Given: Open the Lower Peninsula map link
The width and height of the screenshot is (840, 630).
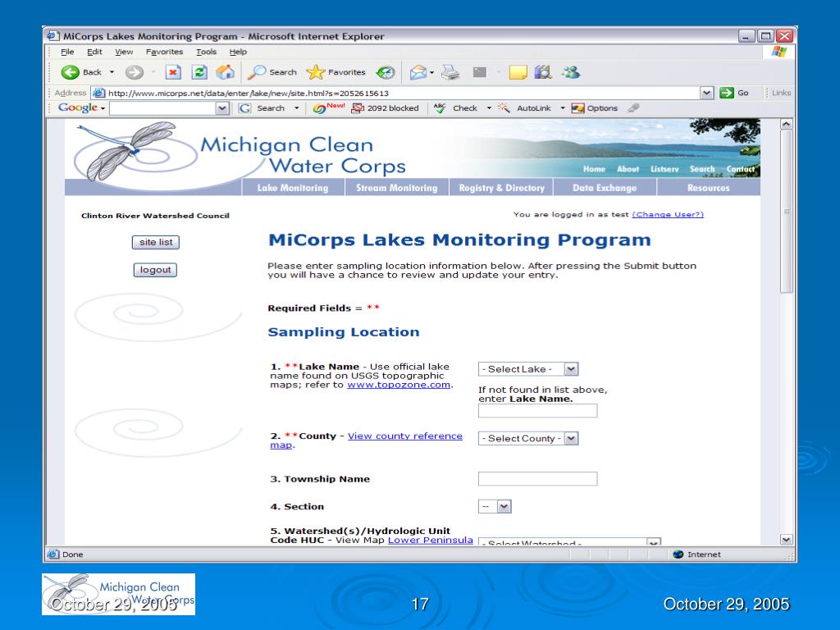Looking at the screenshot, I should [430, 540].
